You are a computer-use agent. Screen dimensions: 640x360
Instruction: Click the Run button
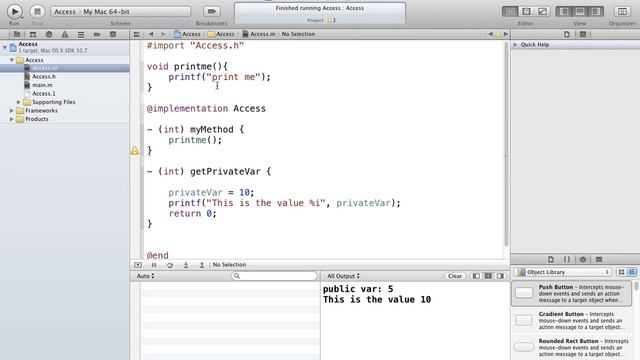[x=14, y=11]
